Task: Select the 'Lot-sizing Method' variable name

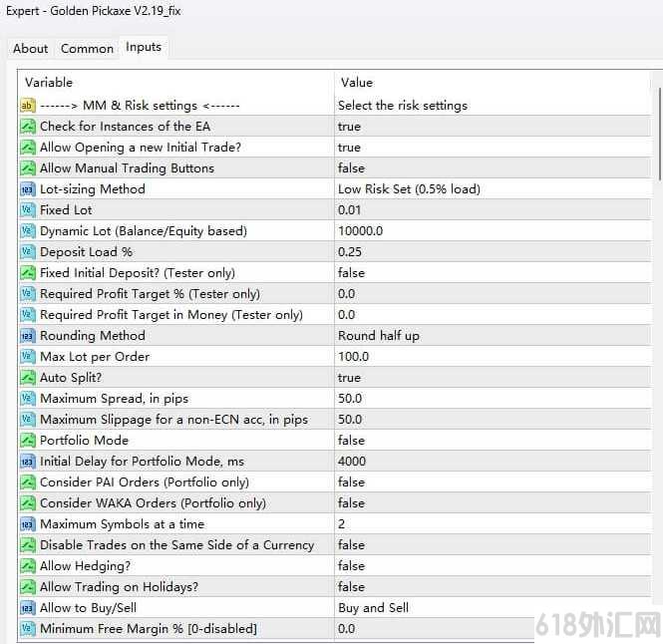Action: coord(92,189)
